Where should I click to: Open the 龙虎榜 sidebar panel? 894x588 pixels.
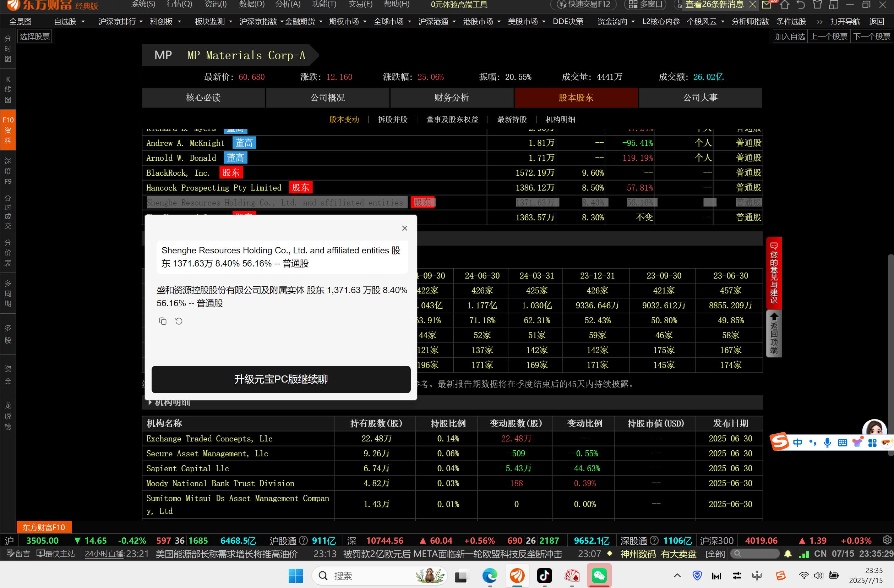[8, 416]
